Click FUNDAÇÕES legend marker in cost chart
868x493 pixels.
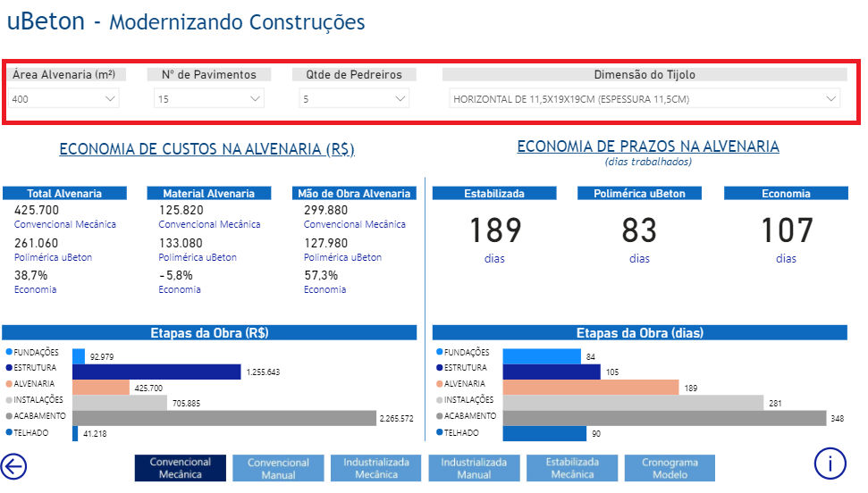(9, 351)
